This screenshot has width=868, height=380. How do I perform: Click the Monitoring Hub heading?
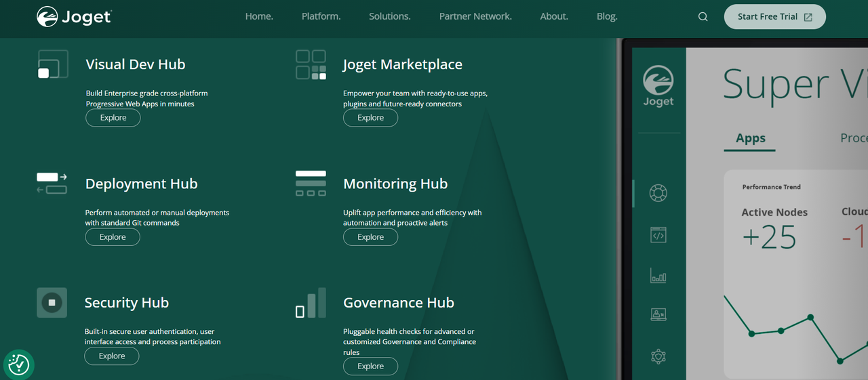coord(395,184)
